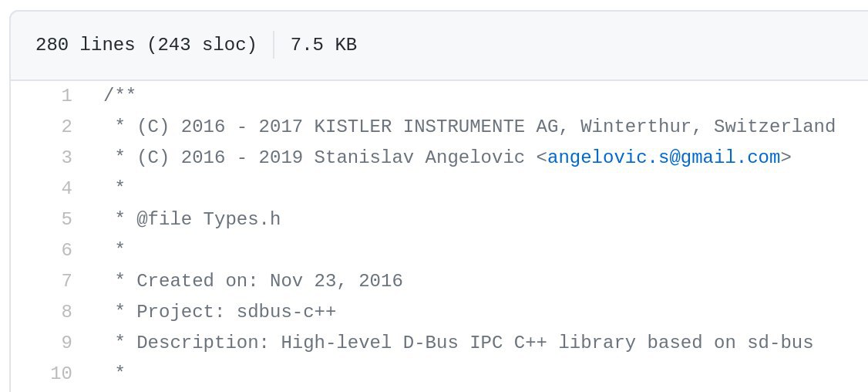
Task: Click the Description High-level D-Bus line
Action: click(464, 343)
